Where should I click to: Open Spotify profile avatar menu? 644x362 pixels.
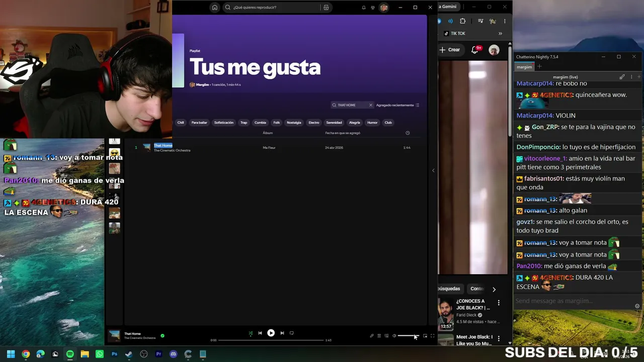(x=384, y=8)
